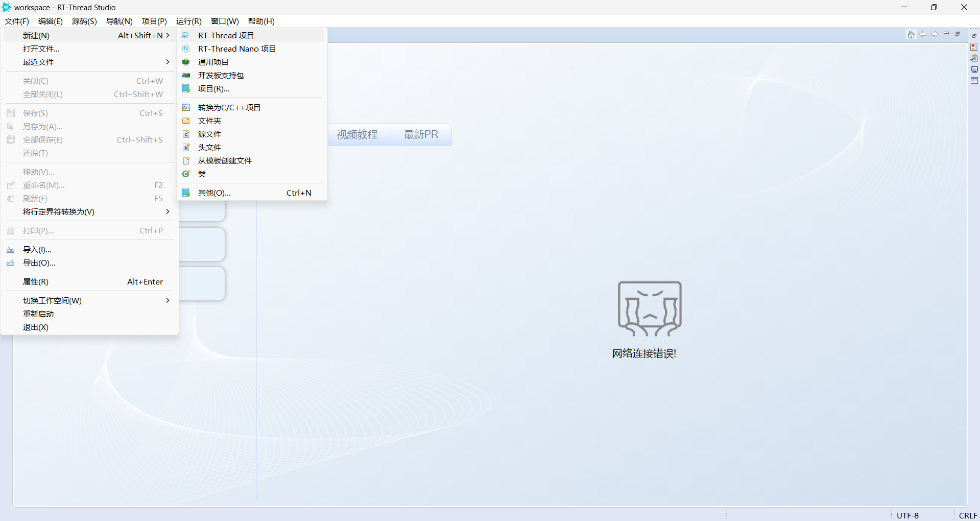The width and height of the screenshot is (980, 521).
Task: Click the 开发板支持包 board icon
Action: [x=186, y=75]
